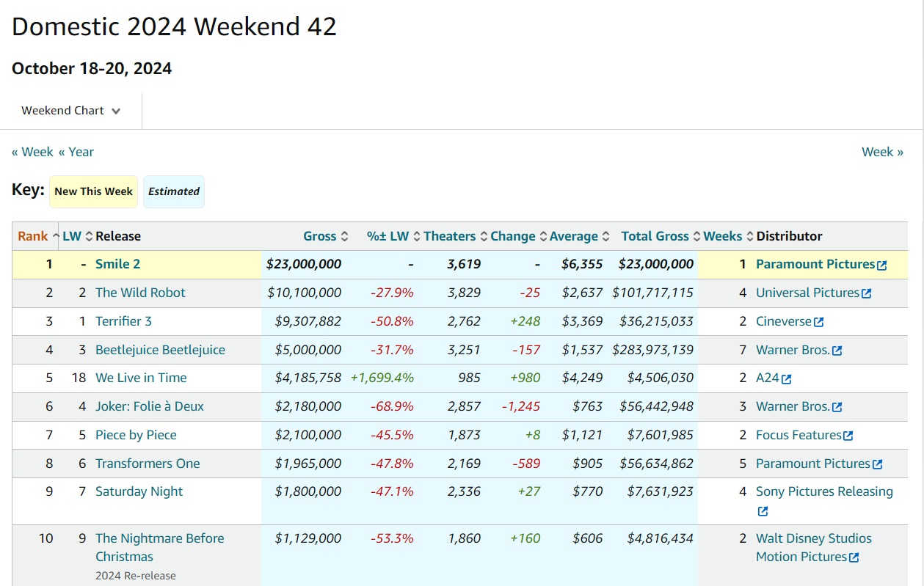Click external link icon next to A24
The height and width of the screenshot is (586, 924).
click(x=787, y=379)
